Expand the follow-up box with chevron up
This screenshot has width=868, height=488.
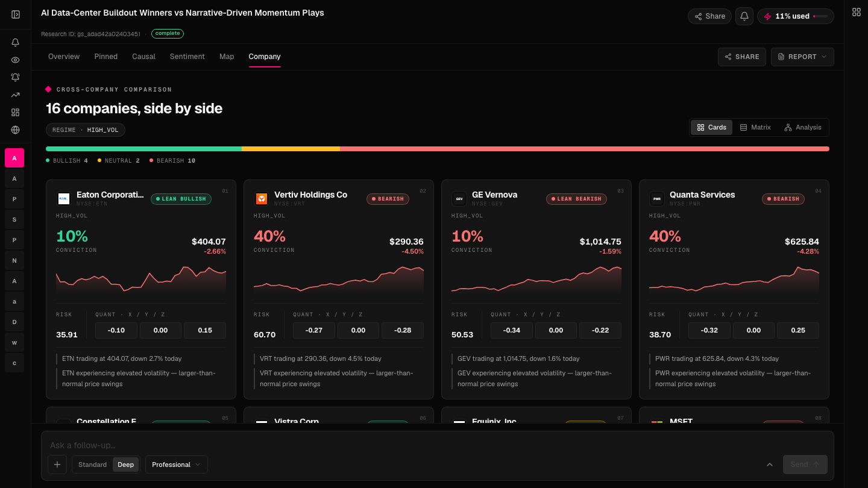tap(770, 465)
